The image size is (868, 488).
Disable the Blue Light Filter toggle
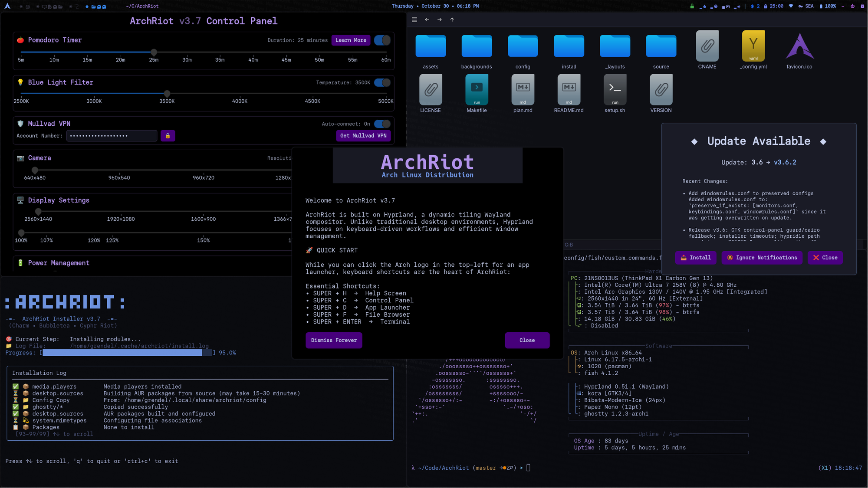tap(381, 82)
